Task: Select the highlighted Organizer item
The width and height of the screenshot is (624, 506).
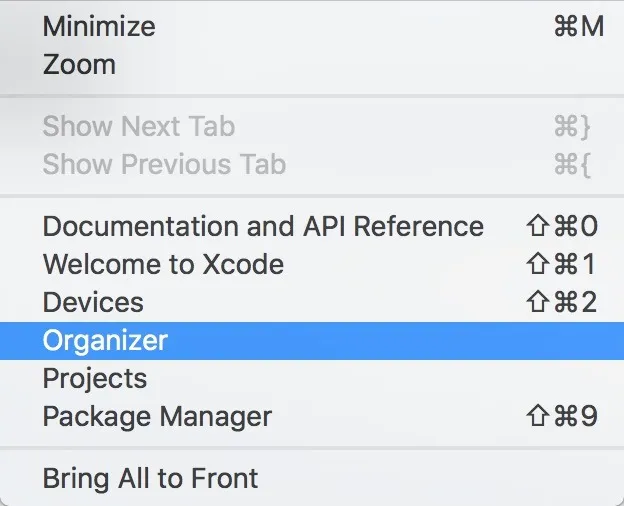Action: tap(105, 341)
